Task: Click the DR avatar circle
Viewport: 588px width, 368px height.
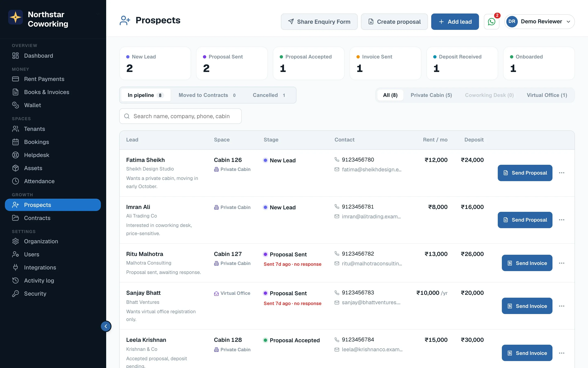Action: 512,21
